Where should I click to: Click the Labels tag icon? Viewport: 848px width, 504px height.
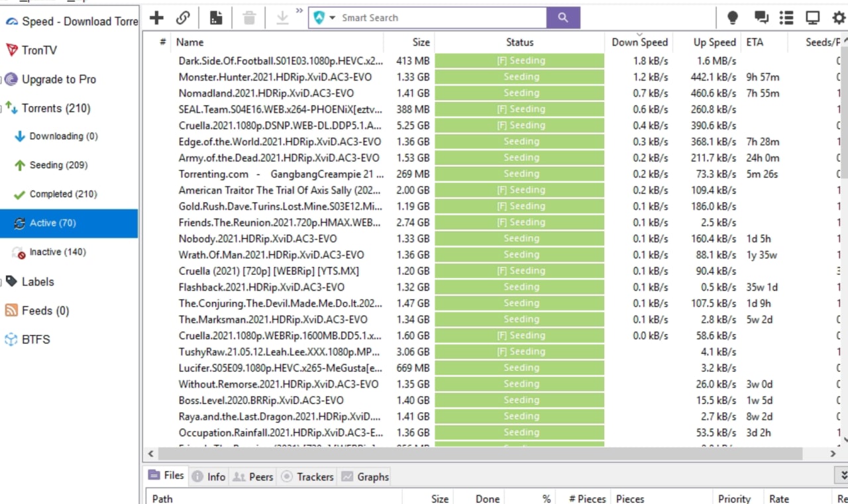coord(11,281)
